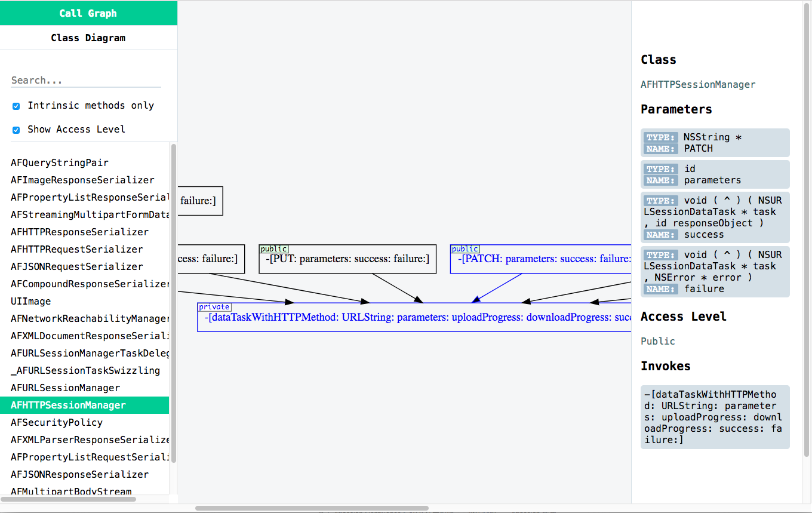
Task: Click the class list horizontal scrollbar
Action: click(x=68, y=499)
